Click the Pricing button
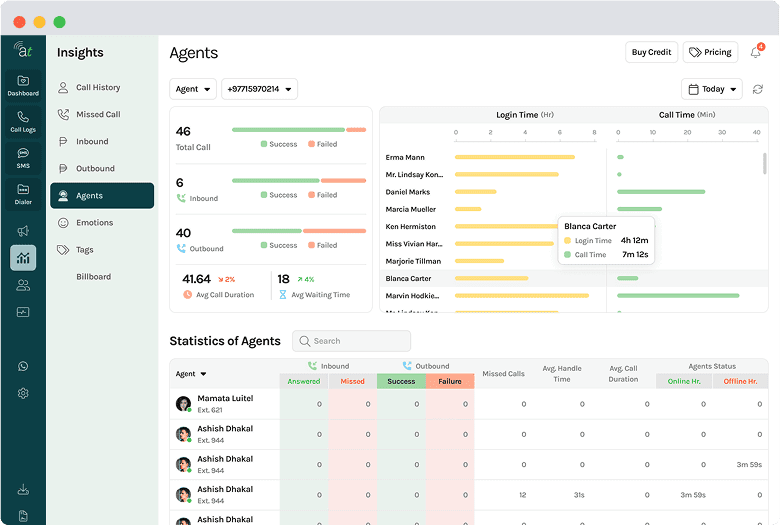This screenshot has height=525, width=780. 711,52
